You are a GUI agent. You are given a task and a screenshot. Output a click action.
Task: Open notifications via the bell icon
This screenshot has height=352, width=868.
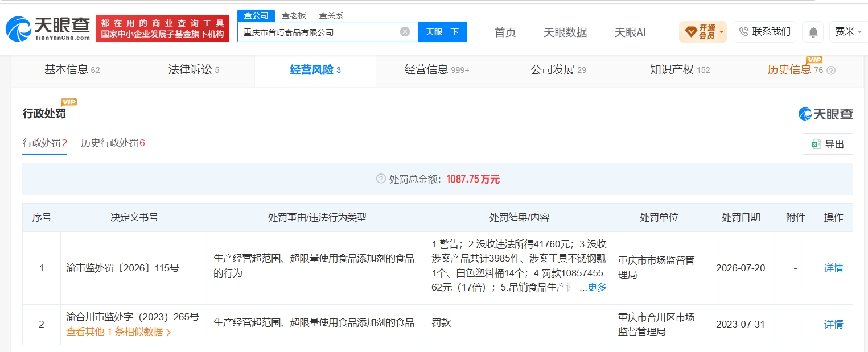pos(813,32)
